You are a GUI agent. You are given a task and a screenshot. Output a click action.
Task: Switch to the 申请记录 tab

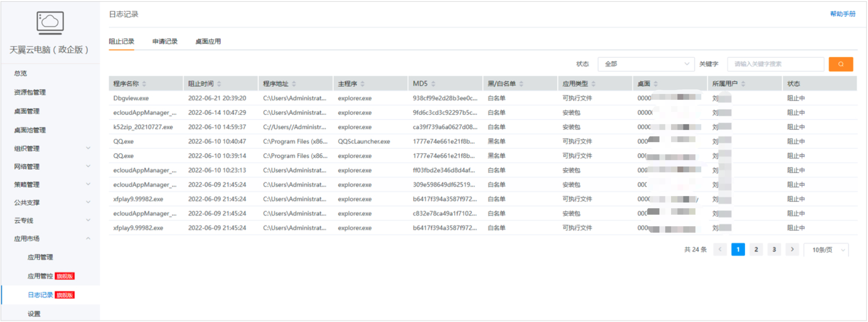click(x=165, y=41)
